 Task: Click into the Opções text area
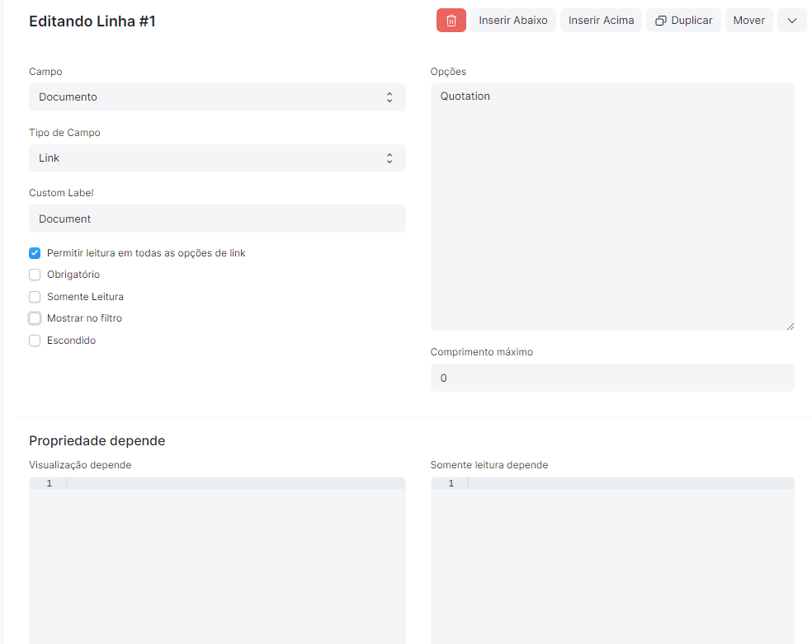[612, 207]
